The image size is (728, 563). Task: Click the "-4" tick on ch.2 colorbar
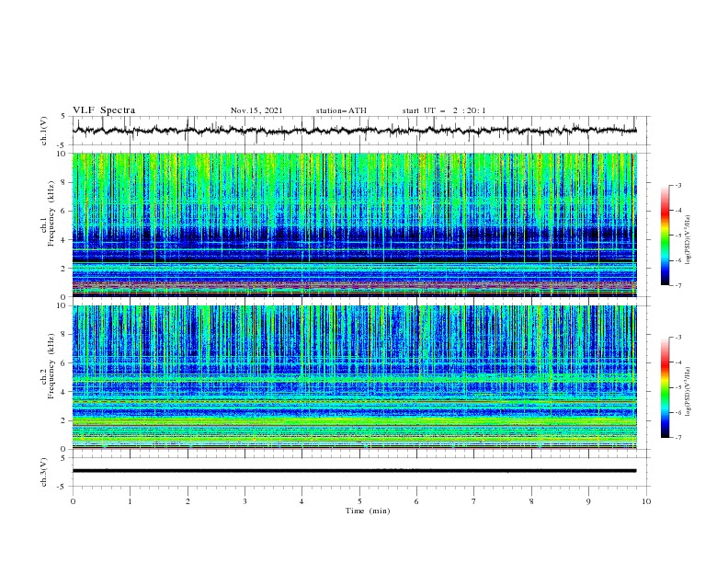(677, 362)
